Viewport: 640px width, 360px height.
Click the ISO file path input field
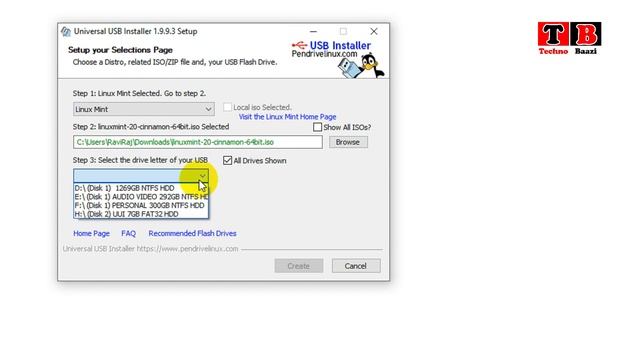coord(198,142)
